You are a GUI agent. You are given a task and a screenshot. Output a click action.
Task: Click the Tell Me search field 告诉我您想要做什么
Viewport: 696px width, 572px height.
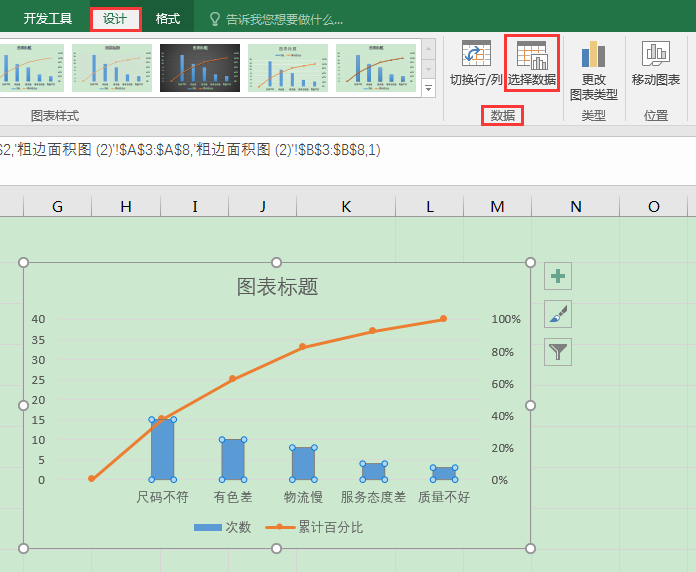[284, 20]
